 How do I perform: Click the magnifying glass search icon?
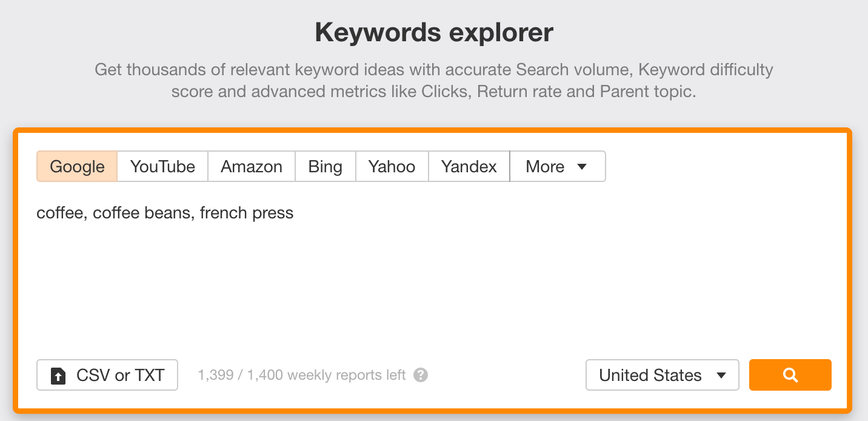[790, 375]
